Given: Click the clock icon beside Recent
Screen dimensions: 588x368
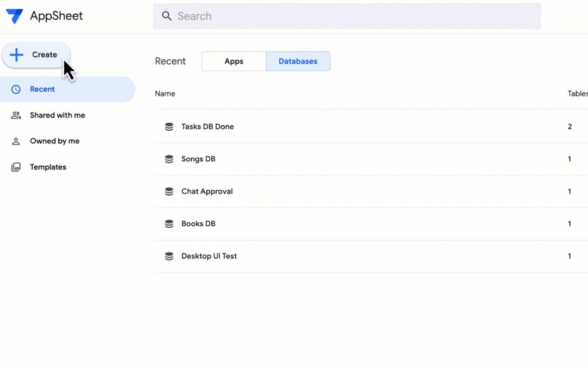Looking at the screenshot, I should [16, 89].
